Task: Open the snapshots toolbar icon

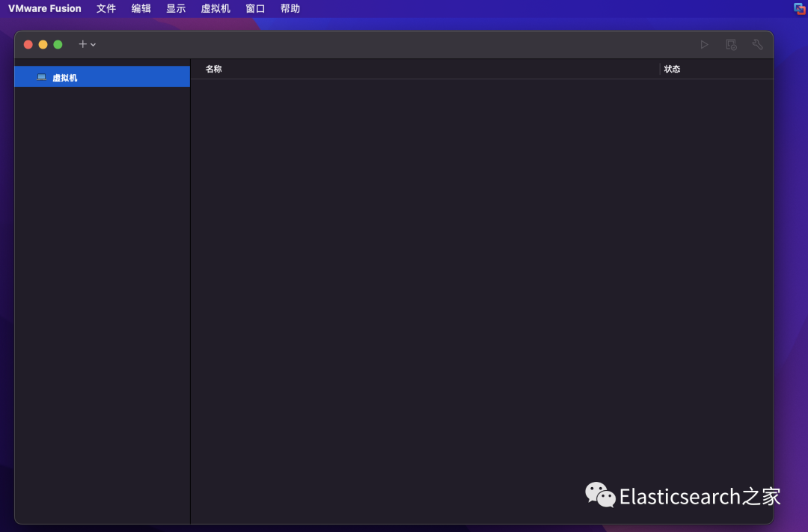Action: (731, 45)
